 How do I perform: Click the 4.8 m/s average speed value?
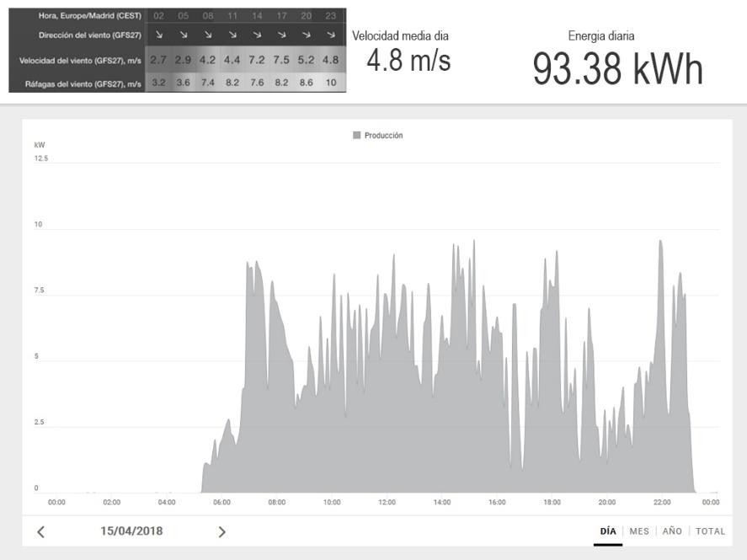pyautogui.click(x=408, y=61)
